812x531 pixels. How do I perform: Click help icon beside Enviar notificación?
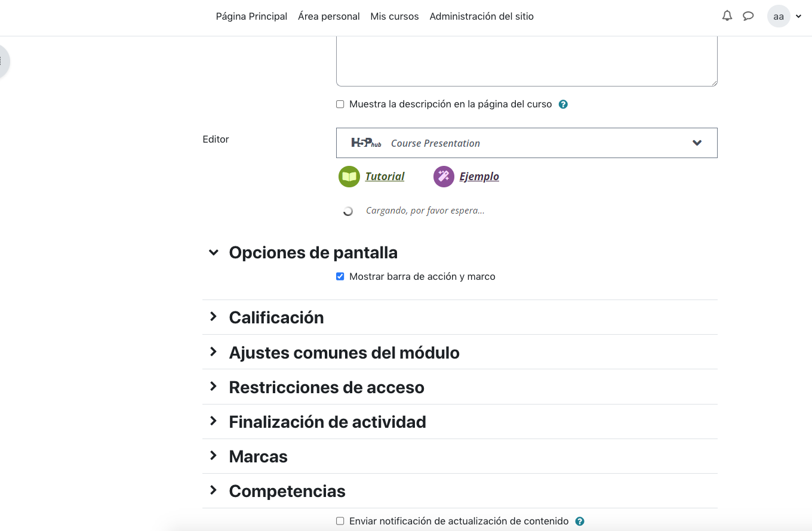tap(579, 521)
